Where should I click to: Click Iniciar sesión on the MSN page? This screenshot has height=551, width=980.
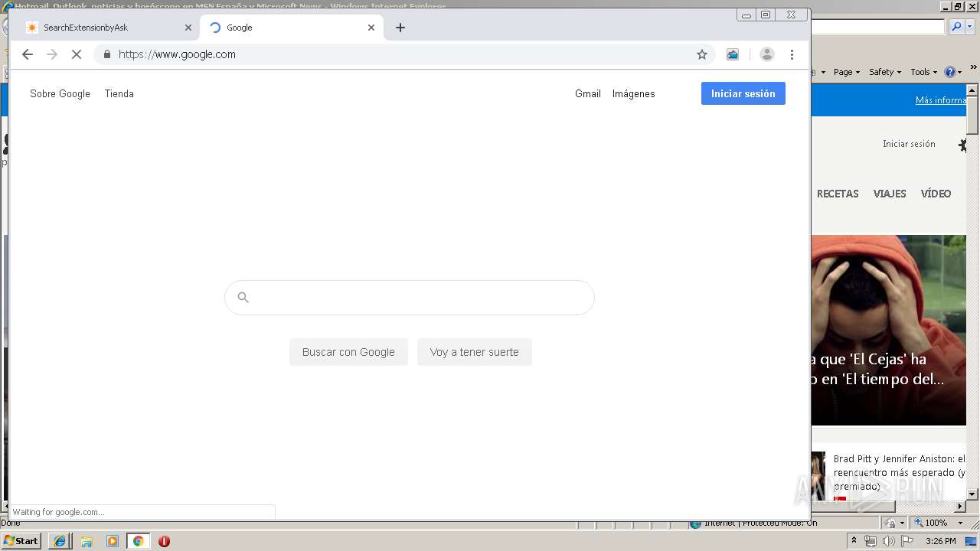click(x=909, y=144)
